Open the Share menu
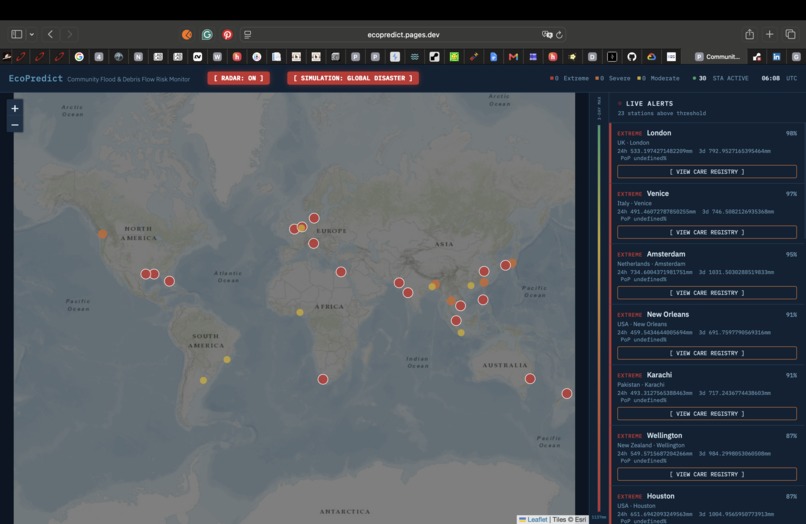Screen dimensions: 806x524 click(749, 34)
